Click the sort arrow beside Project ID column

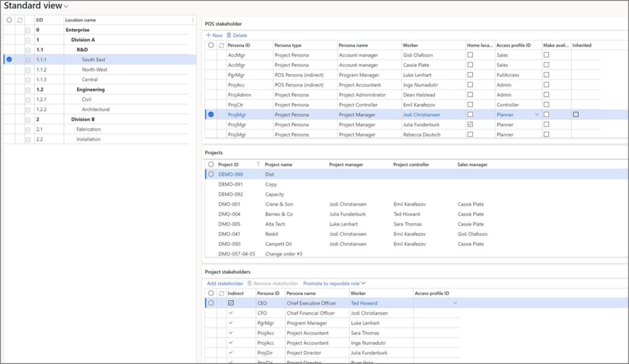pyautogui.click(x=258, y=165)
